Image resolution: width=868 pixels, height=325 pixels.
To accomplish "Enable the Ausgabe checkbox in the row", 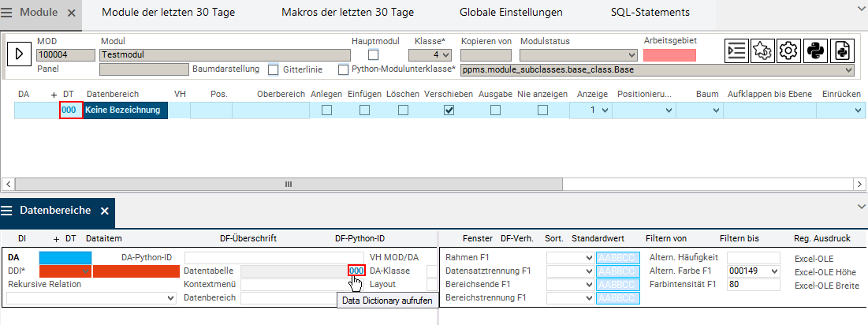I will tap(495, 110).
